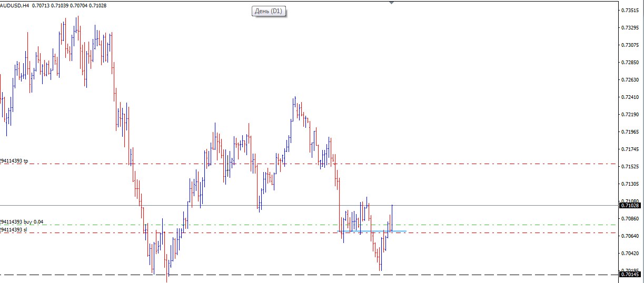Viewport: 644px width, 283px height.
Task: Click the 0.71305 price on the scale
Action: click(x=630, y=184)
